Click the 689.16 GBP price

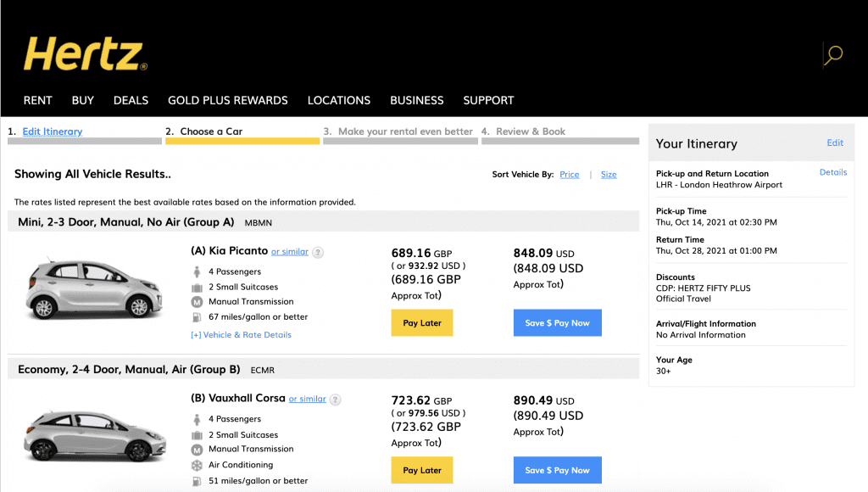click(x=421, y=253)
